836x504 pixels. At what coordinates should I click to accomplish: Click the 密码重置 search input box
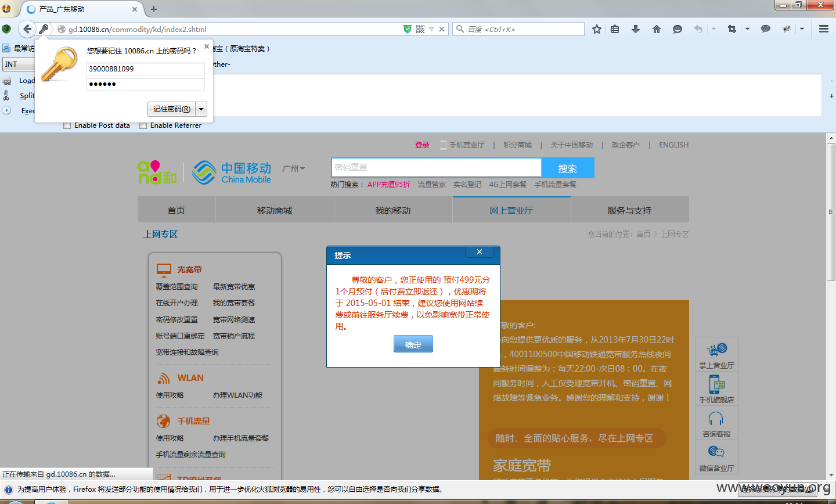click(x=437, y=167)
